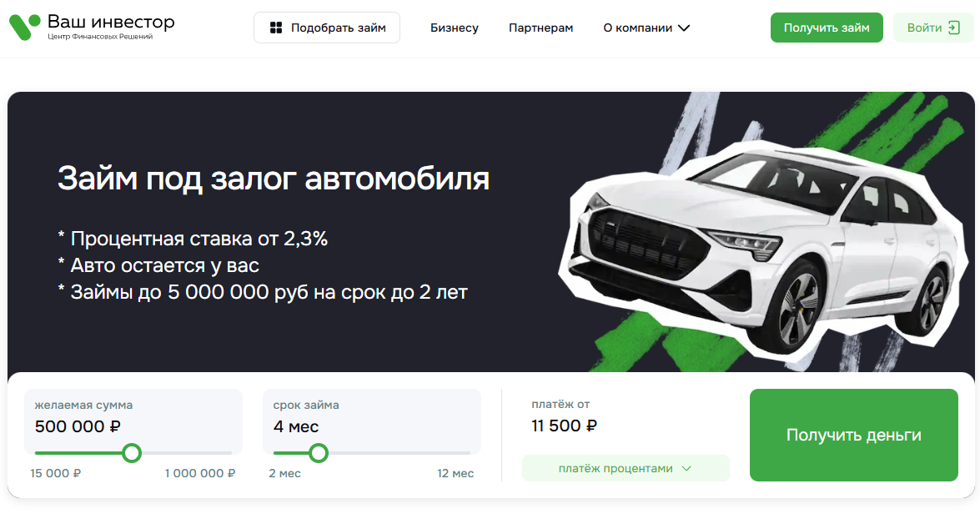Click the login arrow icon on Войти
Image resolution: width=980 pixels, height=519 pixels.
(954, 28)
